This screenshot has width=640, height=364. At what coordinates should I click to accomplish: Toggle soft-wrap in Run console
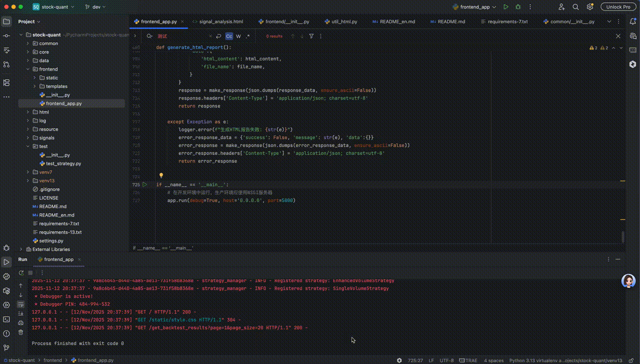coord(20,304)
